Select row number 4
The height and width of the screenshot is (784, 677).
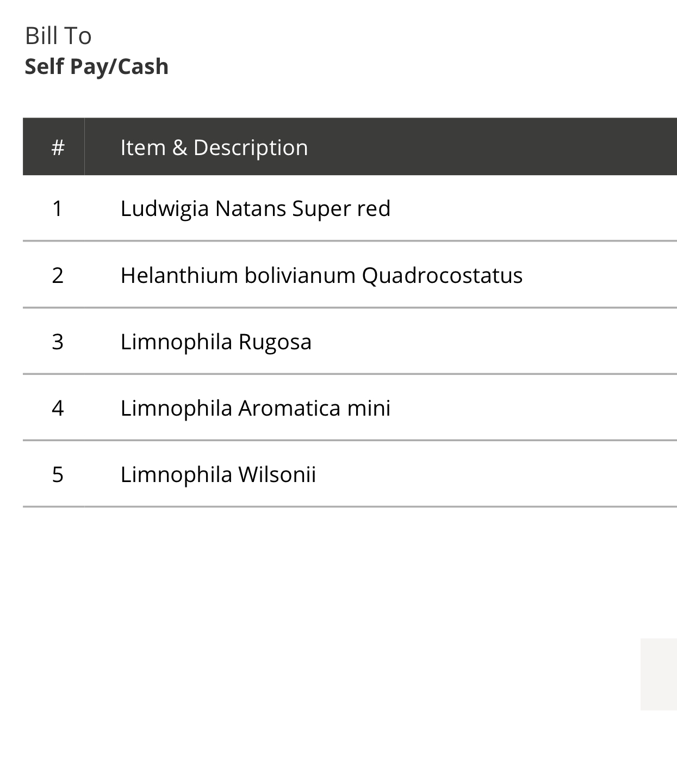click(x=58, y=409)
